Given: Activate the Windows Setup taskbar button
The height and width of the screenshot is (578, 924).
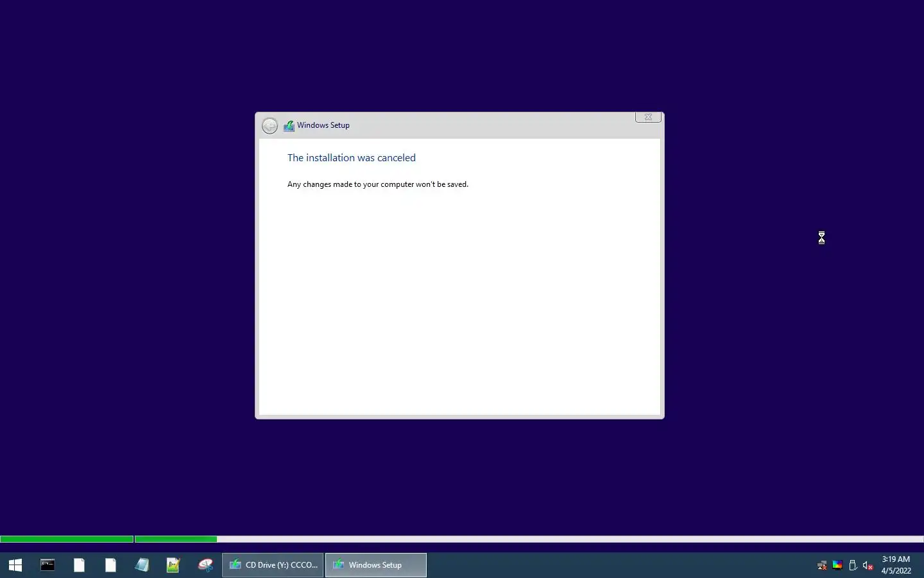Looking at the screenshot, I should 376,565.
